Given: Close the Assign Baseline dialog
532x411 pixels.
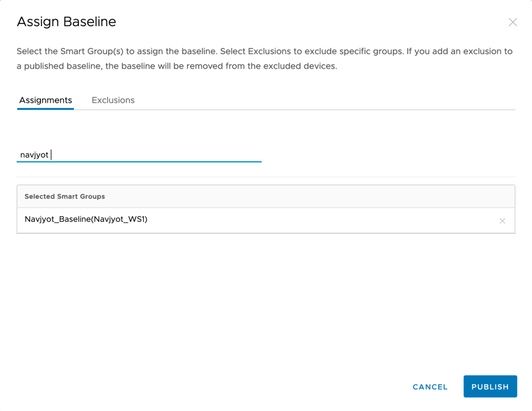Looking at the screenshot, I should (x=513, y=22).
